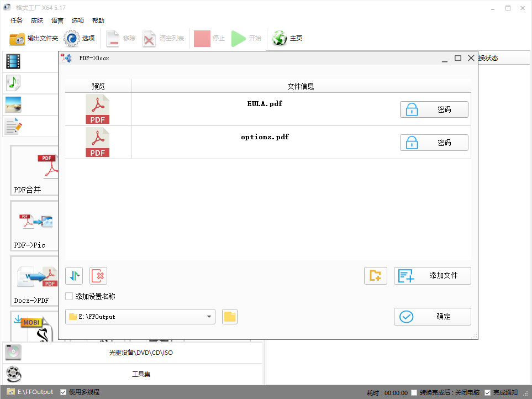532x399 pixels.
Task: Click the sort files icon in dialog
Action: click(x=74, y=275)
